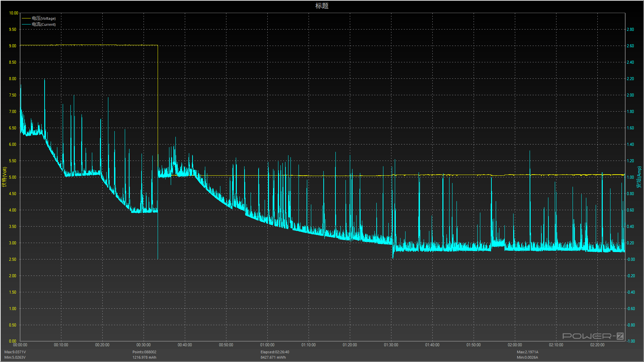Viewport: 644px width, 362px height.
Task: Click the chart title 标题
Action: pos(322,6)
